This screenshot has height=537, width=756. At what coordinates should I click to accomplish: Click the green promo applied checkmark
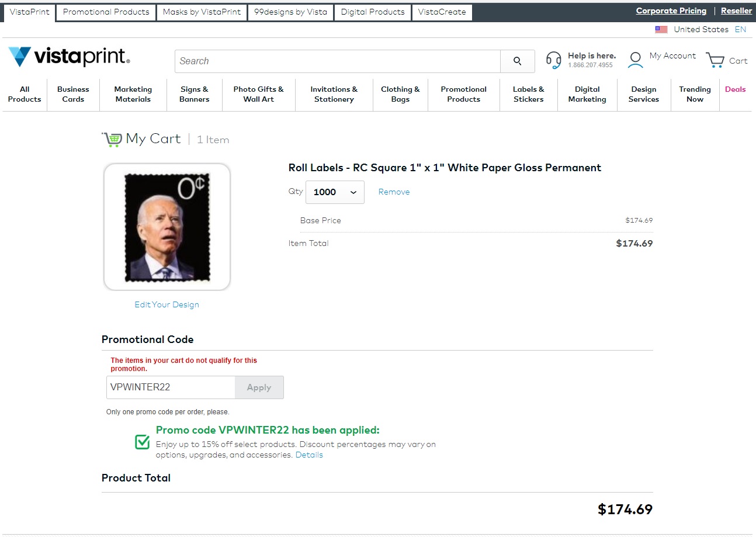point(143,442)
